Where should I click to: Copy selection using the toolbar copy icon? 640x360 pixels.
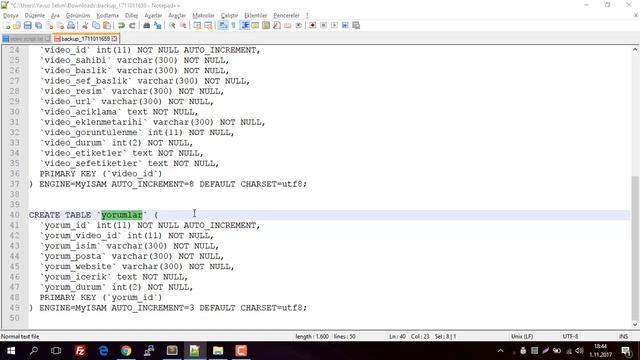tap(96, 25)
